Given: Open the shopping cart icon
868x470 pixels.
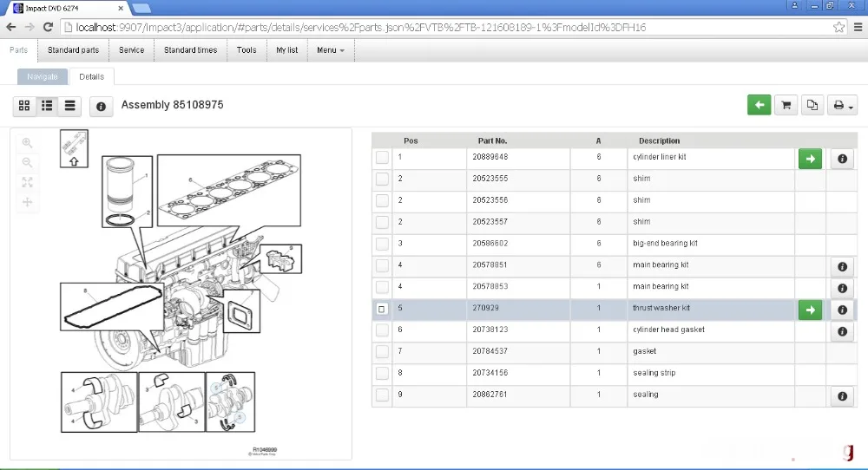Looking at the screenshot, I should point(786,105).
